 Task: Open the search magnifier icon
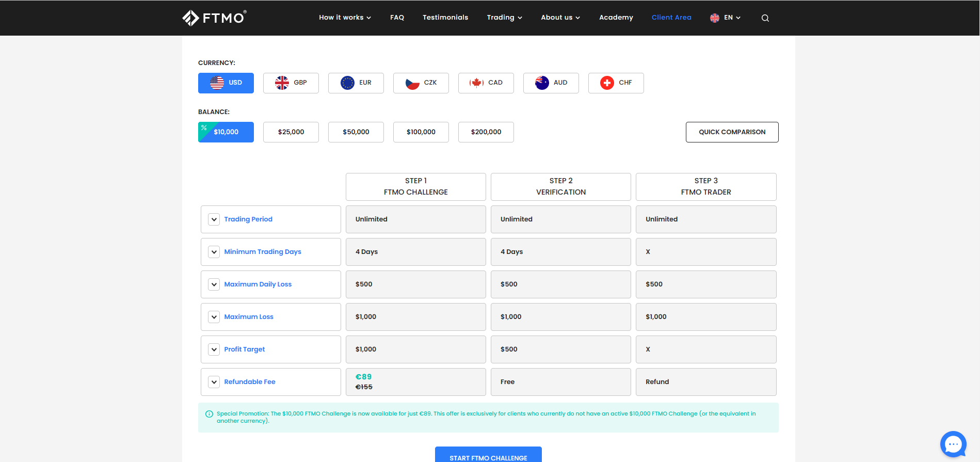[765, 18]
